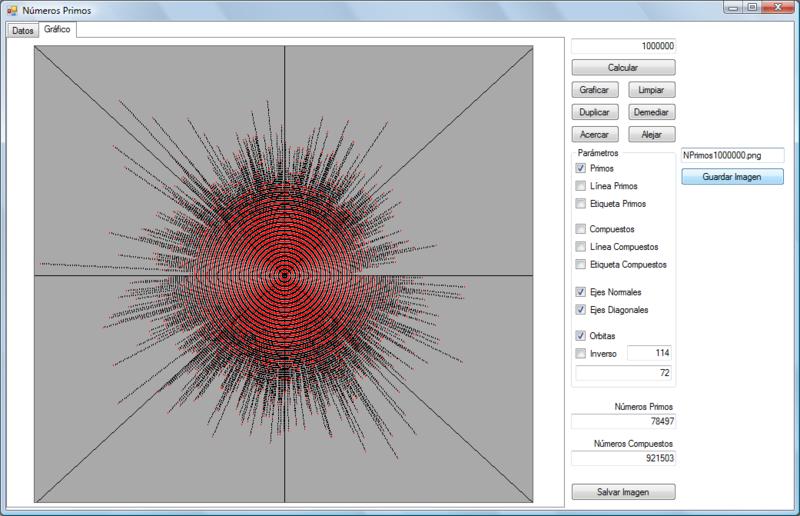Disable the Ejes Diagonales checkbox
800x516 pixels.
(x=581, y=310)
